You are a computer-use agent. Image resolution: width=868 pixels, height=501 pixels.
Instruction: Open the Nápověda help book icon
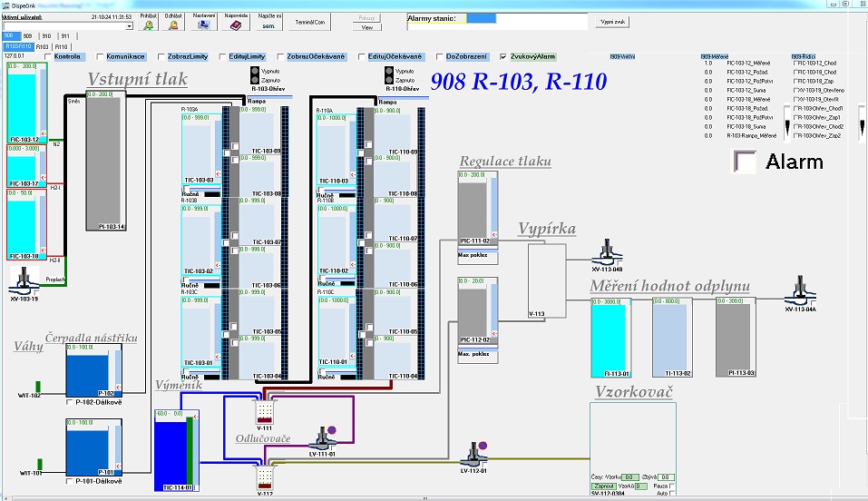tap(236, 25)
